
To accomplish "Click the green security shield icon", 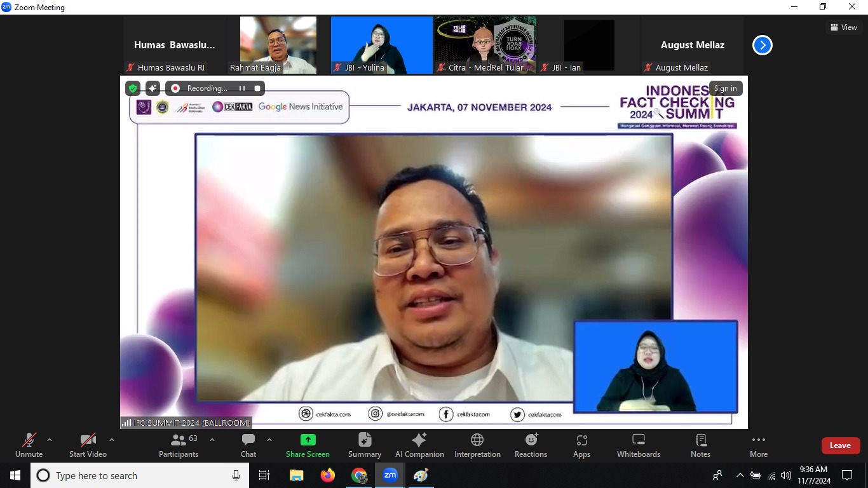I will pos(132,88).
